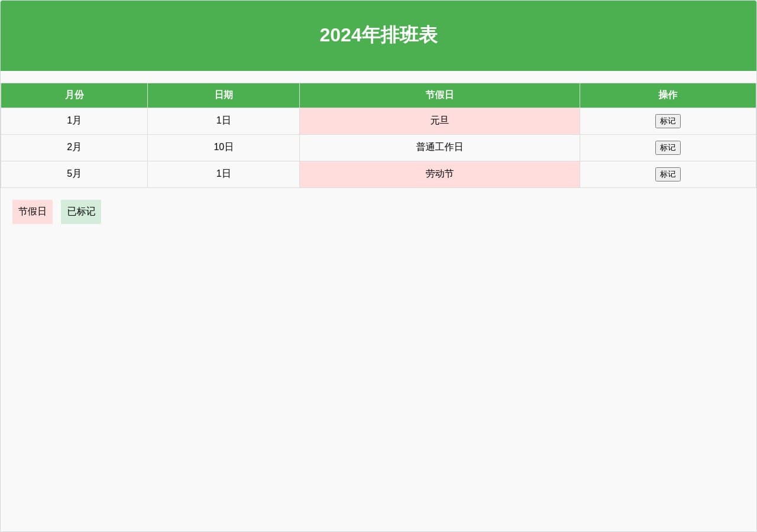
Task: Click the 操作 column header
Action: tap(668, 95)
